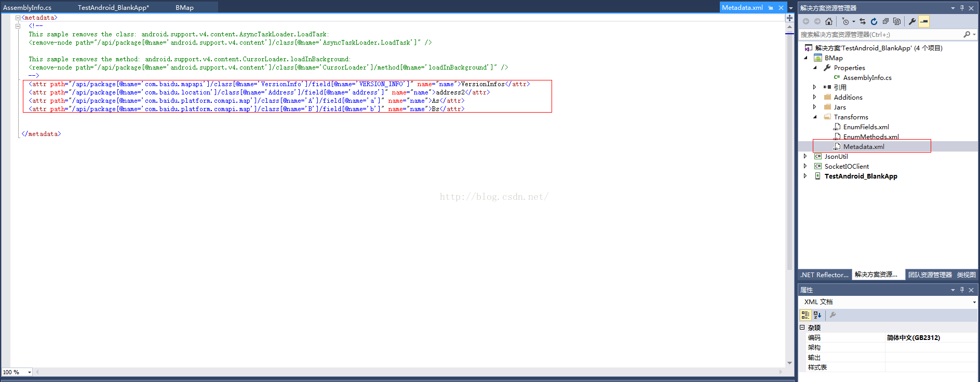Expand the 引用 references node
The height and width of the screenshot is (382, 980).
[x=815, y=87]
